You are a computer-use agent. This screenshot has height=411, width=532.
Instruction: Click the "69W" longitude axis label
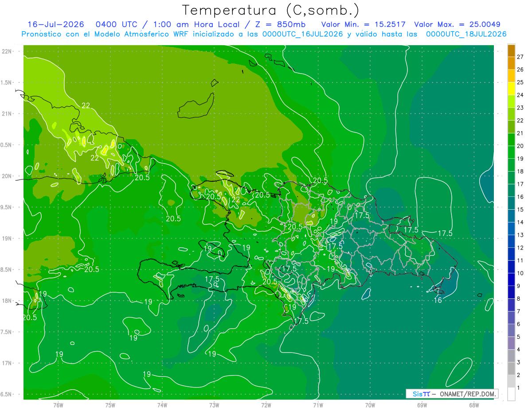click(x=422, y=405)
